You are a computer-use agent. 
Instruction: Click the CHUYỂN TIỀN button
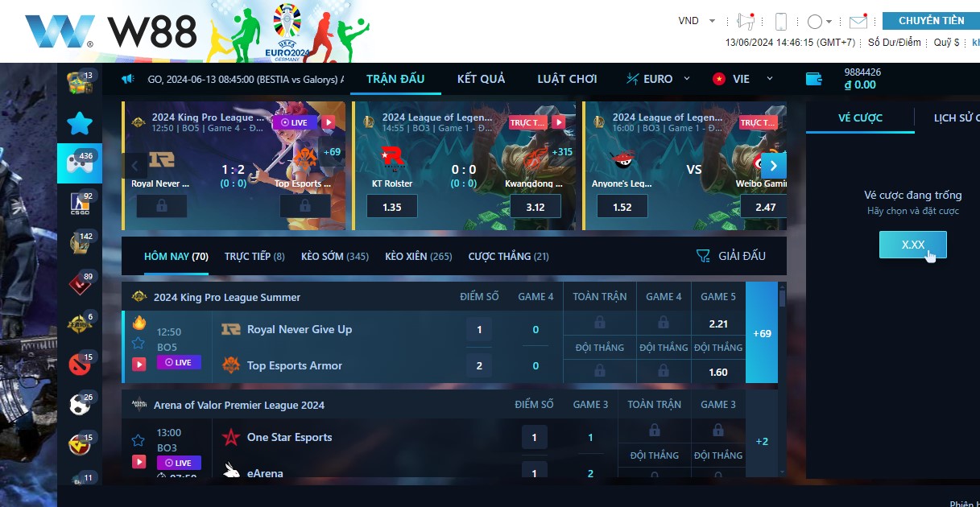click(931, 20)
